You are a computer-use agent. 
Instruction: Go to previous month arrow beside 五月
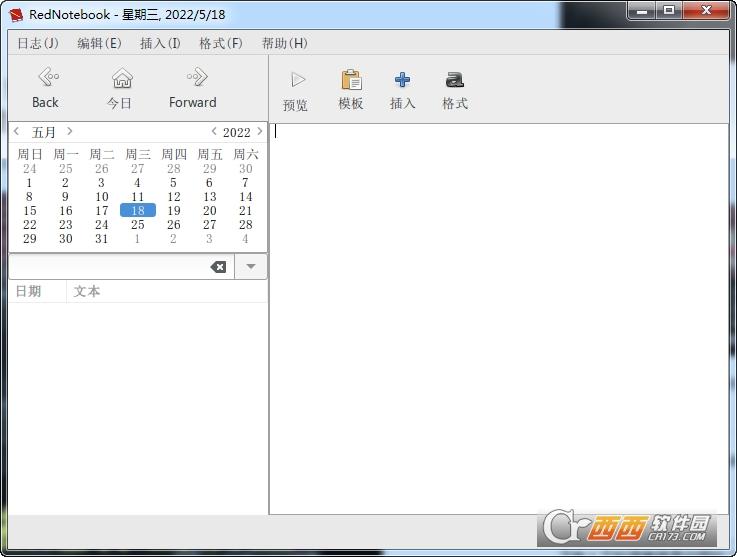(x=16, y=131)
